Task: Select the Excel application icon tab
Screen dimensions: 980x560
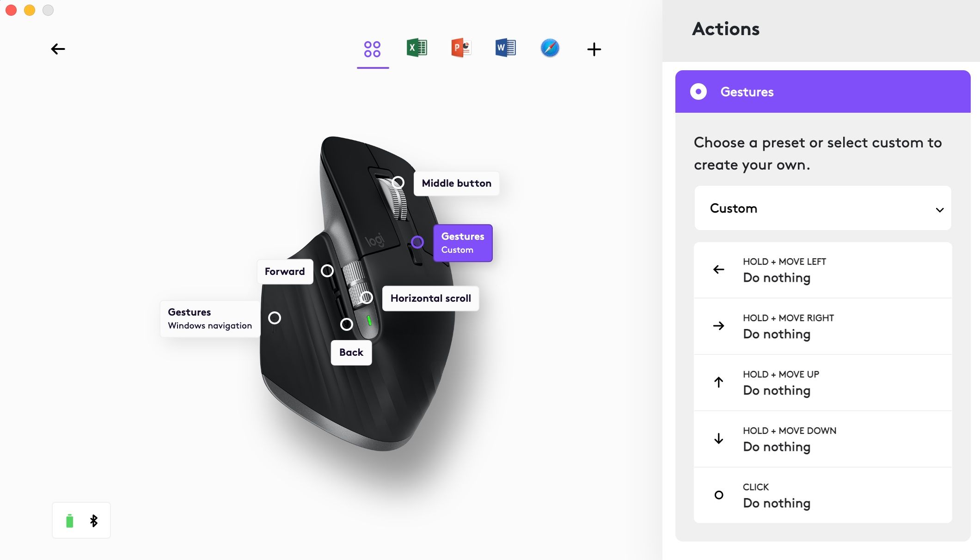Action: coord(416,48)
